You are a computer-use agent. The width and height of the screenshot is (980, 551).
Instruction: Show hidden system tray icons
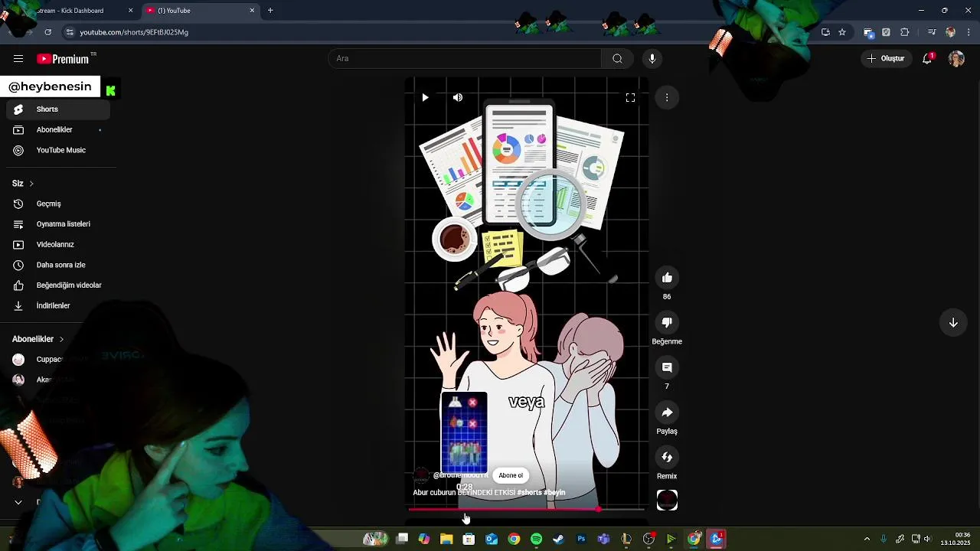867,540
